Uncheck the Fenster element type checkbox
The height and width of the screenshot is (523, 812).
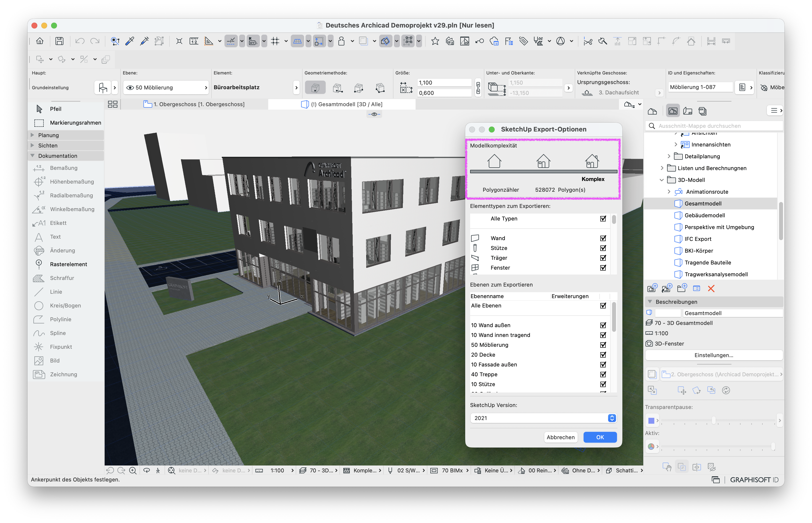603,268
